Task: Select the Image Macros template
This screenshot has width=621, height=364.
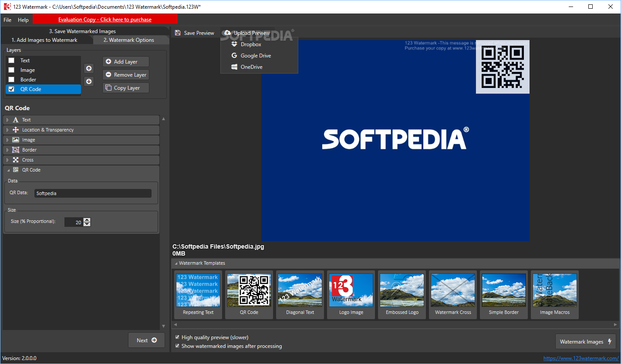Action: (x=555, y=295)
